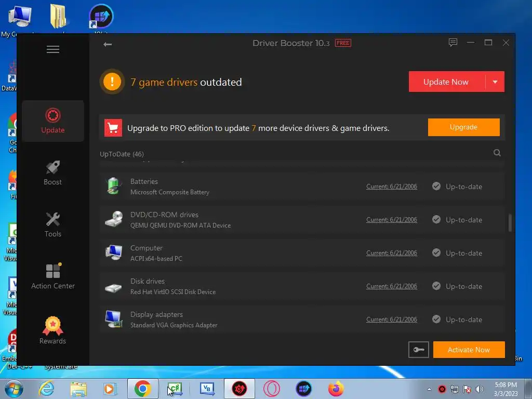Click the Batteries device icon
The image size is (532, 399).
[113, 187]
